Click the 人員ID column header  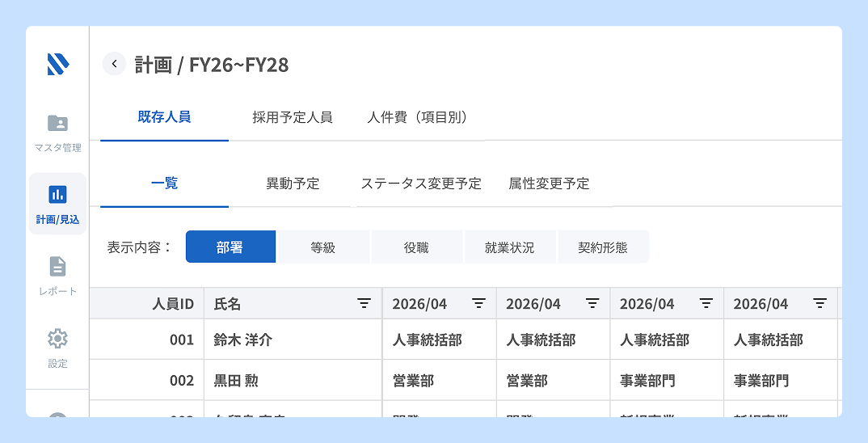(x=147, y=303)
